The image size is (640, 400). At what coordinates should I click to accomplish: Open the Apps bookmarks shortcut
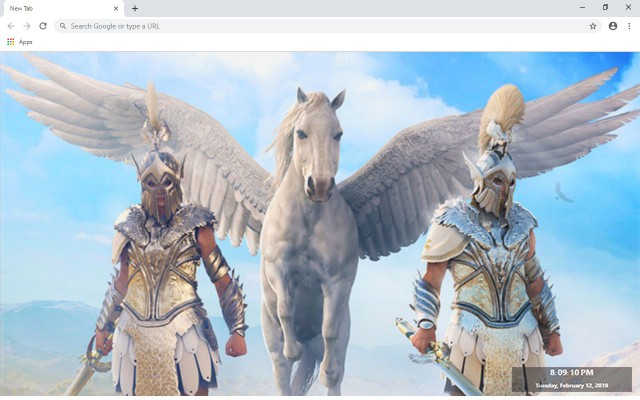(x=20, y=42)
